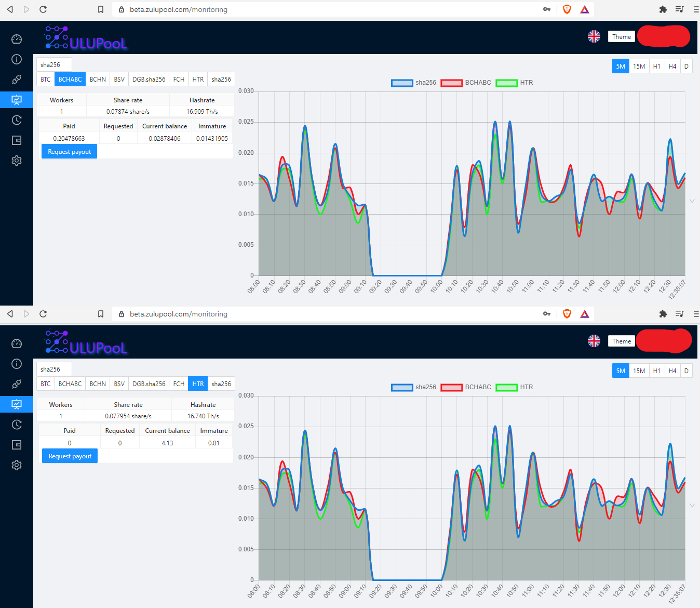Open media playlist icon in top browser
Image resolution: width=700 pixels, height=608 pixels.
point(679,9)
